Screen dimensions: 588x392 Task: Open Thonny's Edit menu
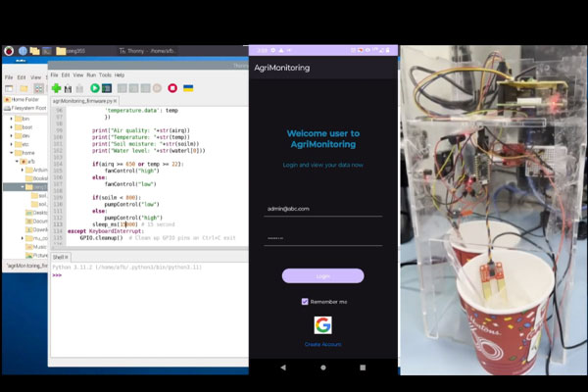[x=66, y=75]
